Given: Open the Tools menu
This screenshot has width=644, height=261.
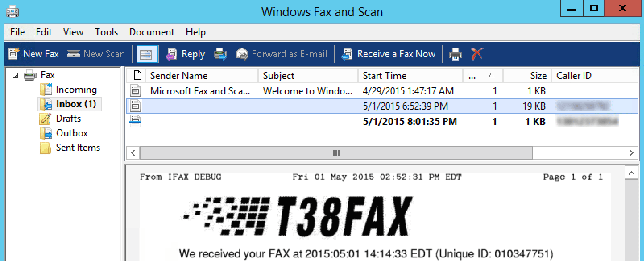Looking at the screenshot, I should click(x=106, y=32).
